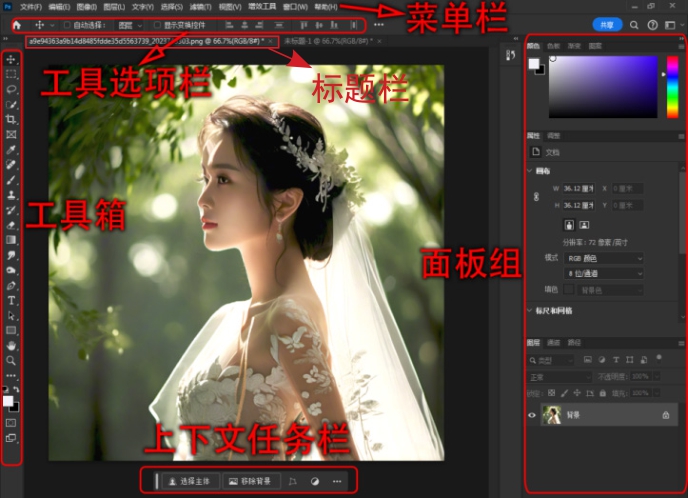
Task: Open the RGB 颜色 mode dropdown
Action: (x=604, y=258)
